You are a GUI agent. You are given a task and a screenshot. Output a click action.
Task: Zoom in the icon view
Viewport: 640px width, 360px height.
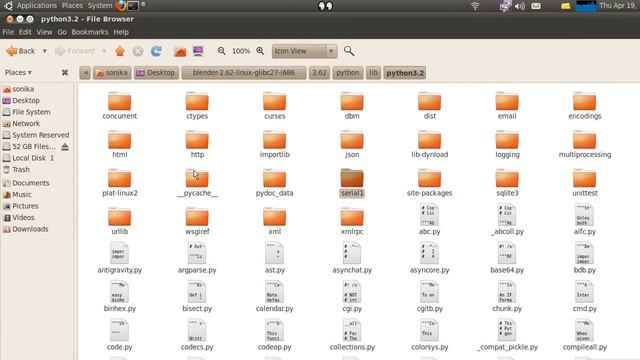[x=260, y=51]
